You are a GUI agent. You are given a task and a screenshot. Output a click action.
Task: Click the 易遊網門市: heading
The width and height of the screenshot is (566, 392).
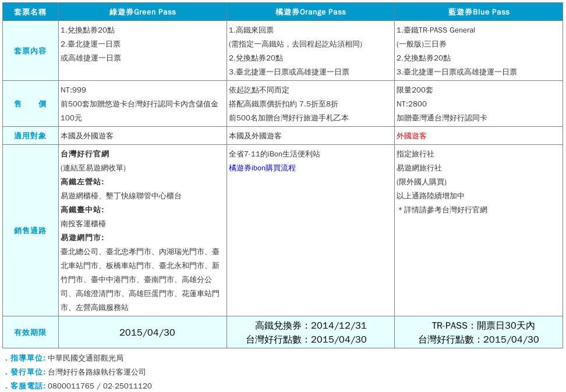click(82, 238)
